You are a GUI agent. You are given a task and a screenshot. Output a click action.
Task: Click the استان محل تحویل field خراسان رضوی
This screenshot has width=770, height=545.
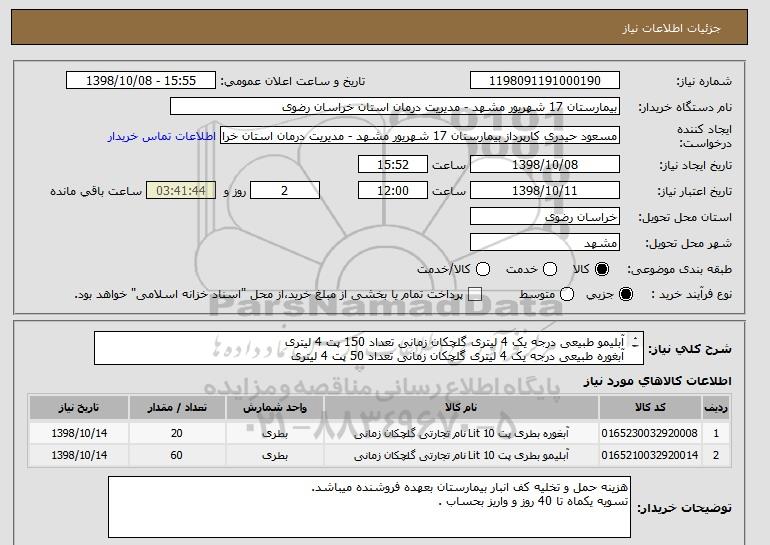click(x=545, y=217)
